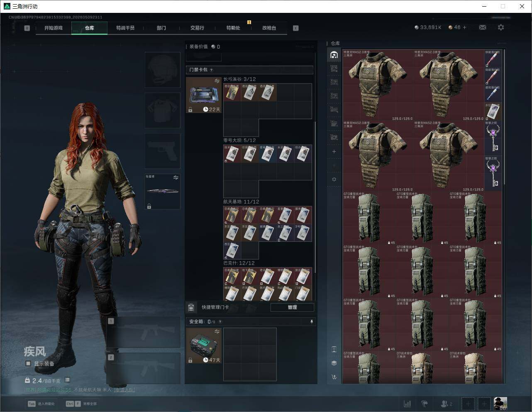Image resolution: width=532 pixels, height=412 pixels.
Task: Click the second empty squad slot plus
Action: (x=484, y=404)
